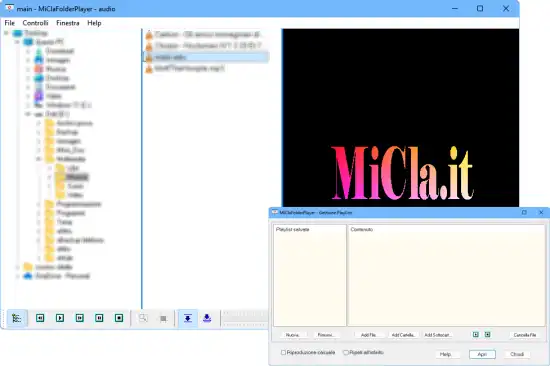Click the Add Sottocart button
The width and height of the screenshot is (550, 366).
[x=437, y=335]
